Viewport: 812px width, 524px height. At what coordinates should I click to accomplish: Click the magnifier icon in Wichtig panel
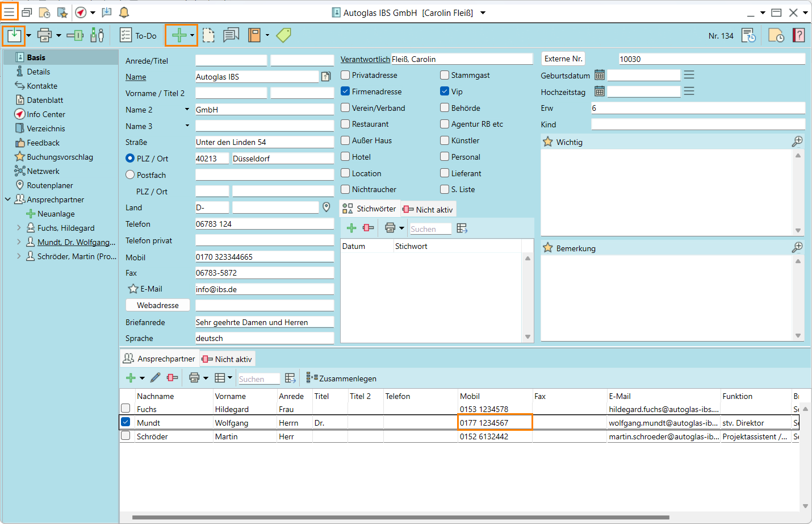(x=797, y=142)
